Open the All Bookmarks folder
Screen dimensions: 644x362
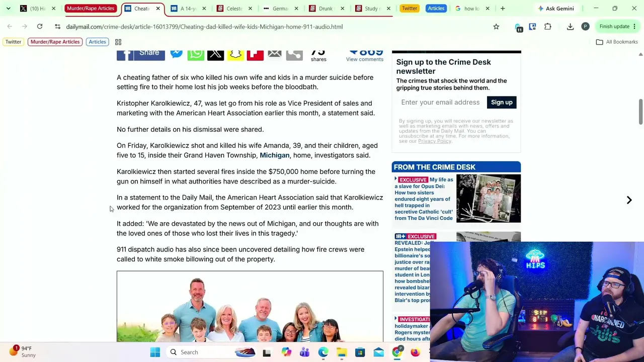point(617,42)
